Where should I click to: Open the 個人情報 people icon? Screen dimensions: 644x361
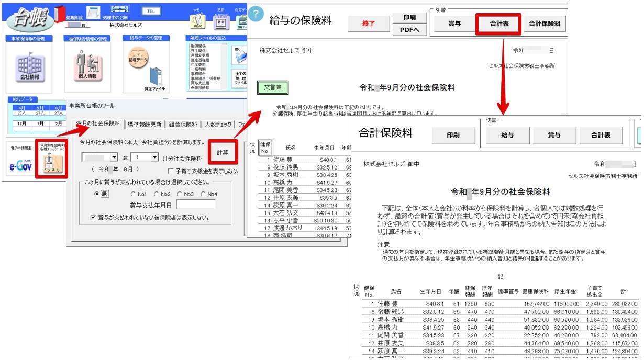pos(87,66)
